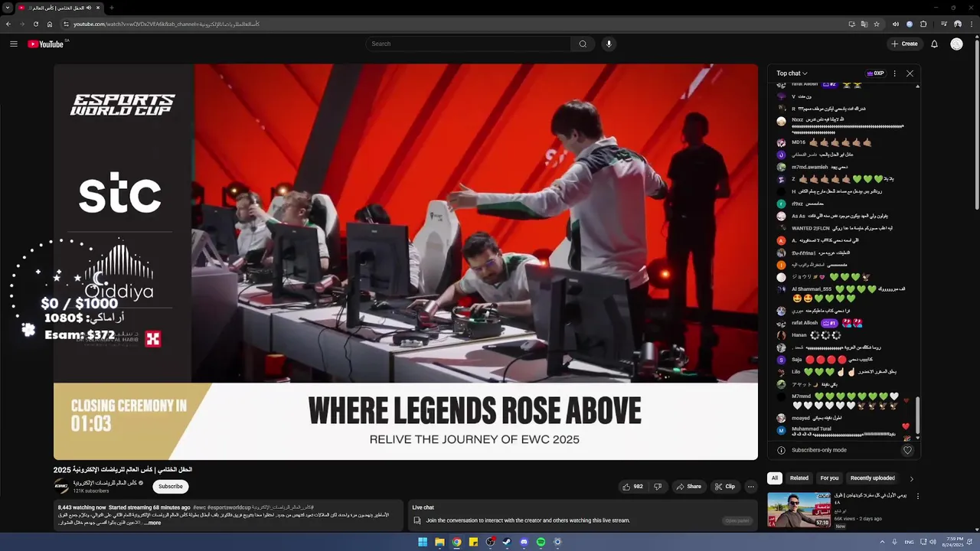
Task: Open Windows Start menu
Action: [x=423, y=542]
